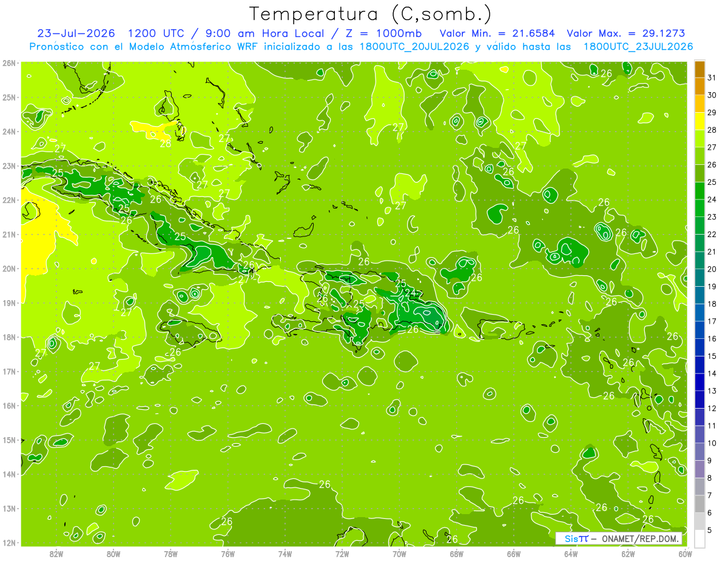Click the dark orange swatch above 31
Screen dimensions: 728x562
pos(699,69)
